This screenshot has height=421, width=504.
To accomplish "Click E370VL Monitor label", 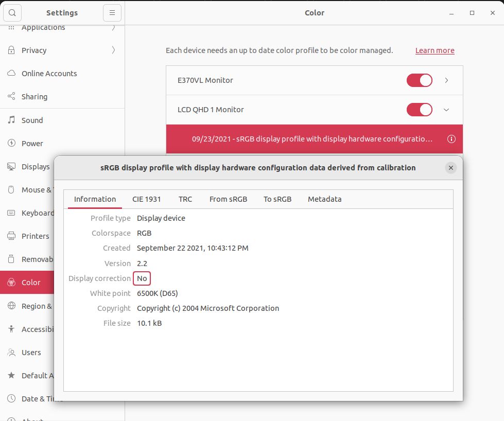I will [x=205, y=80].
